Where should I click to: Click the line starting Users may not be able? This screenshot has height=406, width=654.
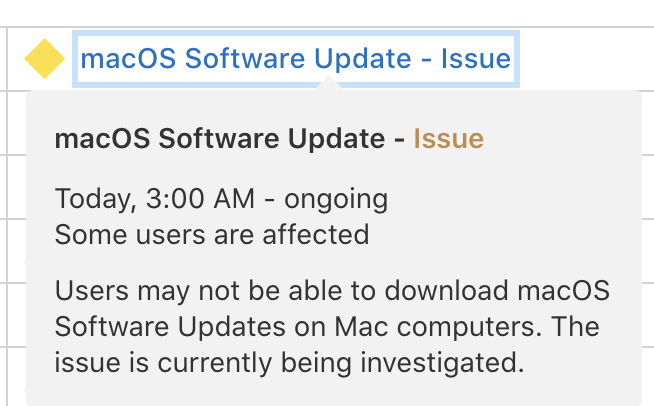click(332, 290)
